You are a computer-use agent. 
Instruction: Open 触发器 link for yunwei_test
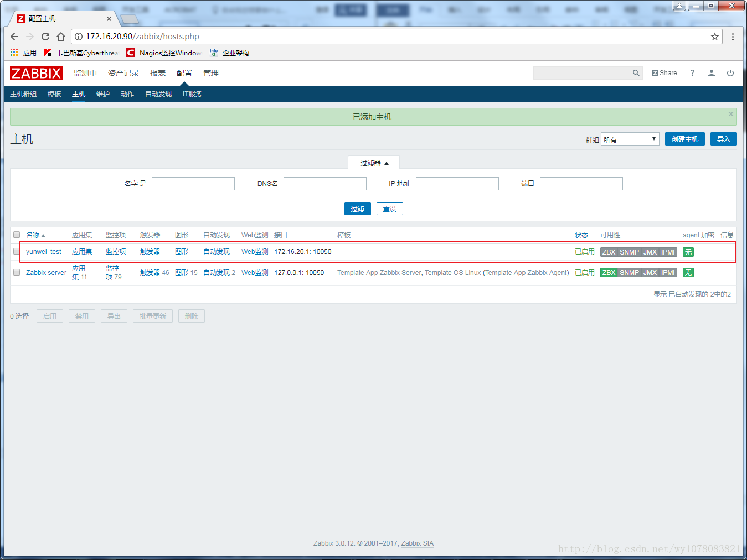tap(150, 252)
